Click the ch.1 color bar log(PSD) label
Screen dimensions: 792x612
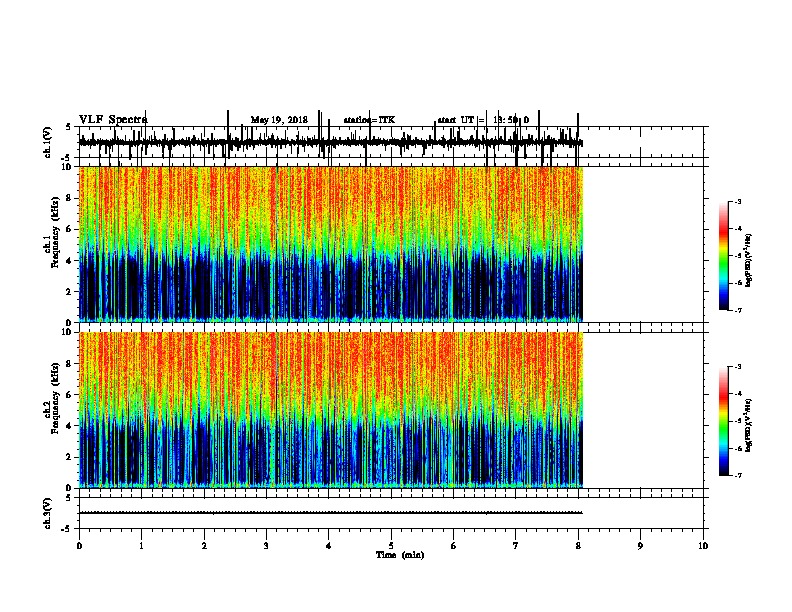point(748,260)
